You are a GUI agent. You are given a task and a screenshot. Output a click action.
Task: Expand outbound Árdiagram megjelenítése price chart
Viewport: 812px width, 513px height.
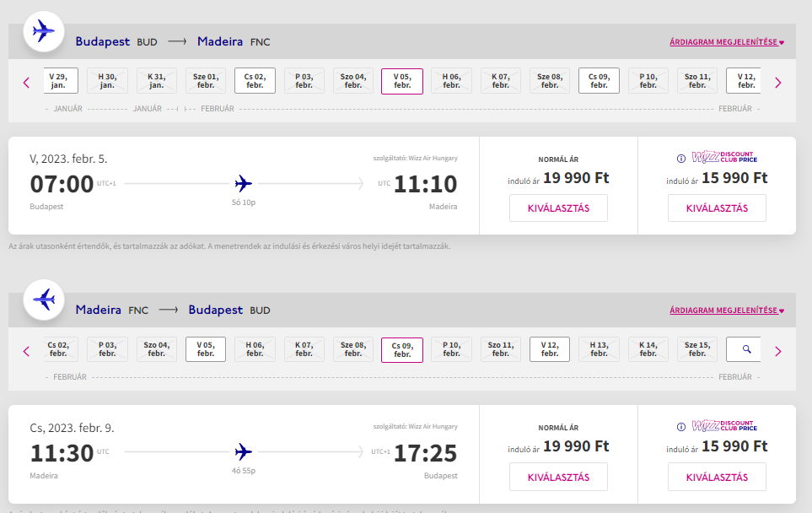727,42
